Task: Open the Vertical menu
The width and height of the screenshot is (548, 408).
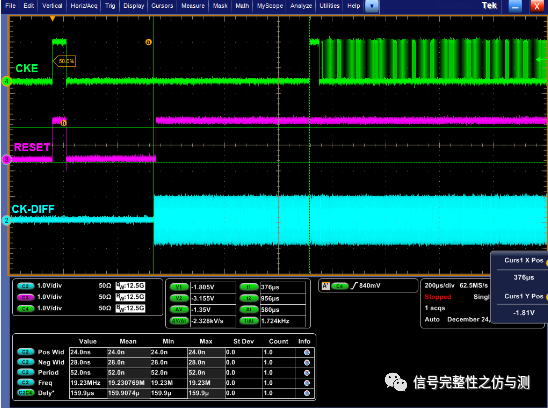Action: [x=52, y=6]
